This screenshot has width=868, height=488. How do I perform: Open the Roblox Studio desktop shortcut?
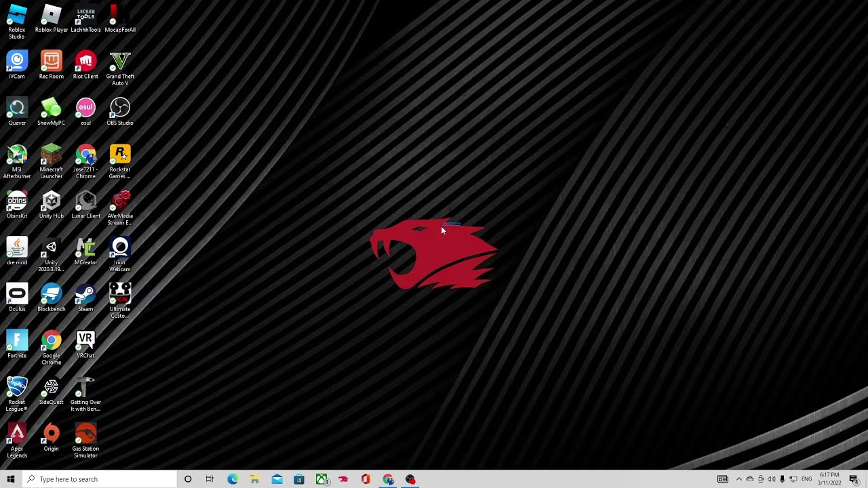point(17,21)
